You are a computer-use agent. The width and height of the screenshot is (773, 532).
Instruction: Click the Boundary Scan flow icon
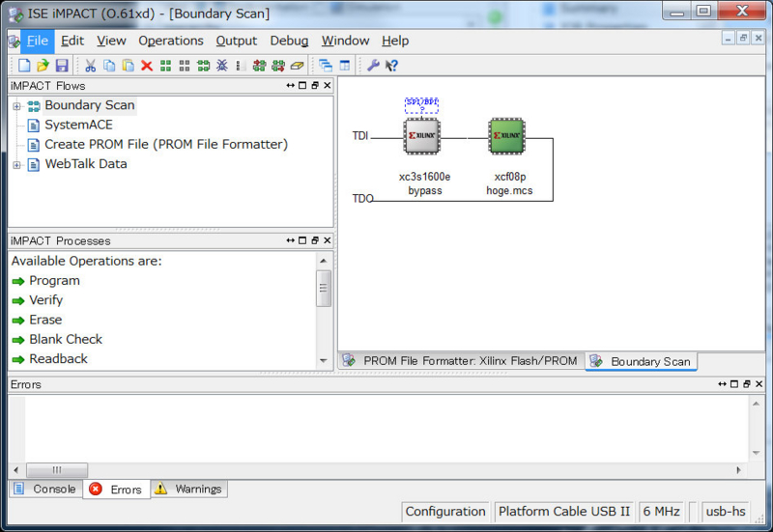[34, 105]
